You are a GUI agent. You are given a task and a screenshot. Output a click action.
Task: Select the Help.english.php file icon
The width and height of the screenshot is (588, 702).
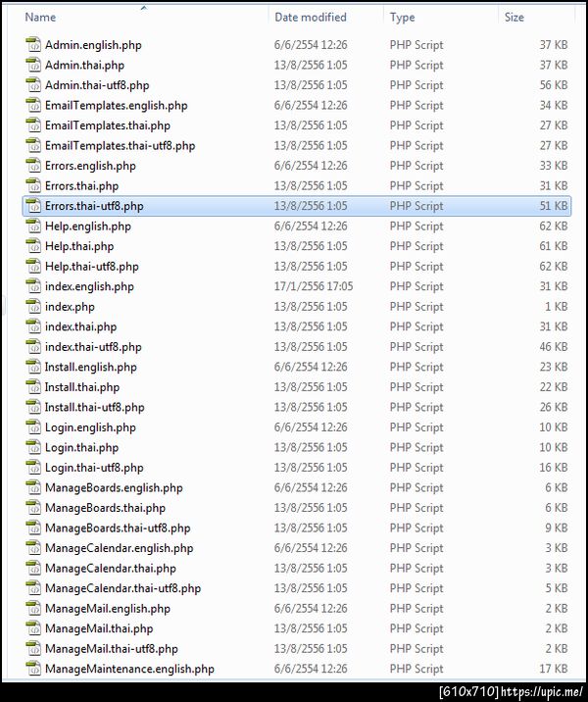tap(33, 226)
